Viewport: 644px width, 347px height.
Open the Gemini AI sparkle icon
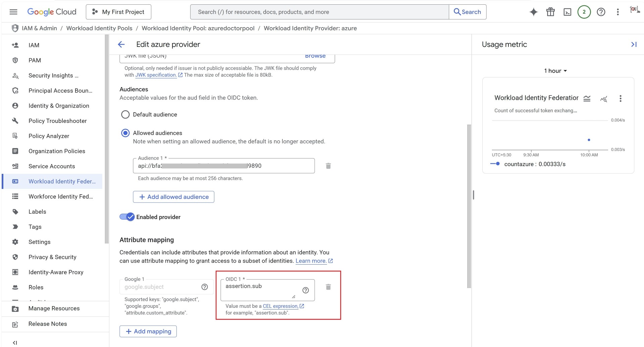coord(533,12)
